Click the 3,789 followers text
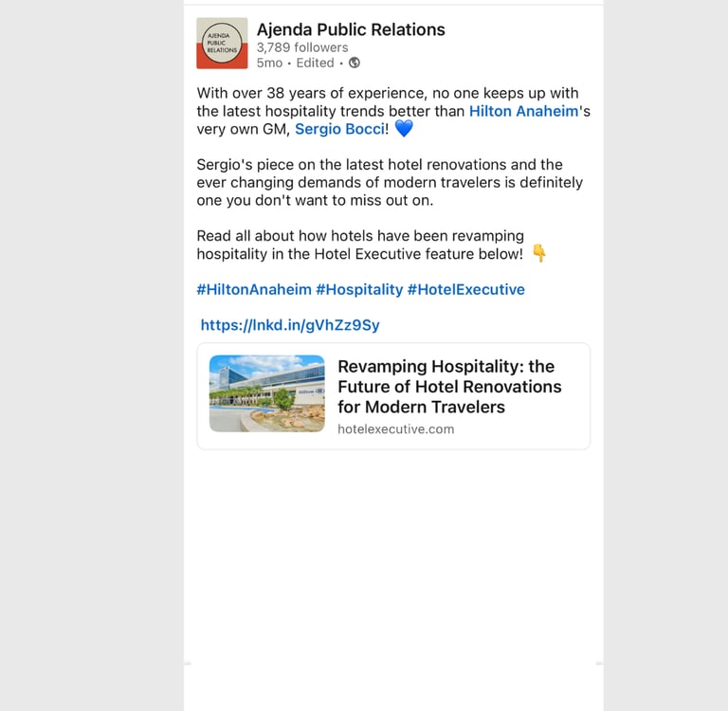 302,47
